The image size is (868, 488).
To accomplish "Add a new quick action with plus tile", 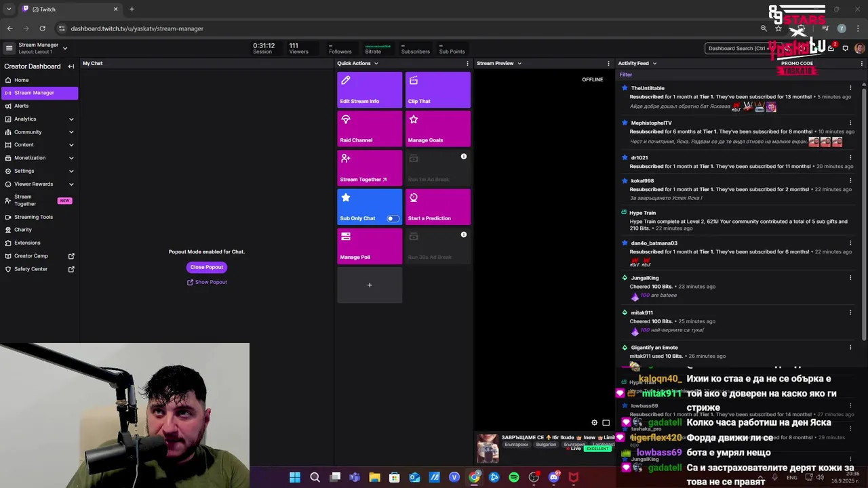I will click(x=370, y=285).
